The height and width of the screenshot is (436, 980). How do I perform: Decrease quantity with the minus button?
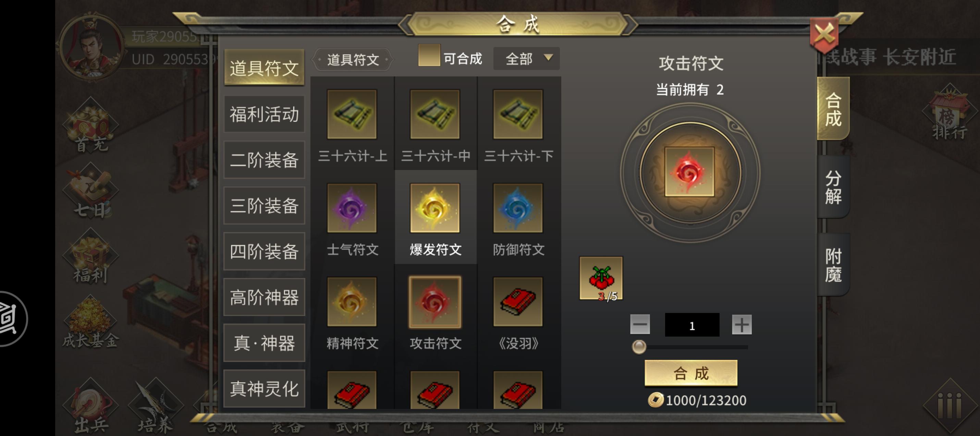639,325
